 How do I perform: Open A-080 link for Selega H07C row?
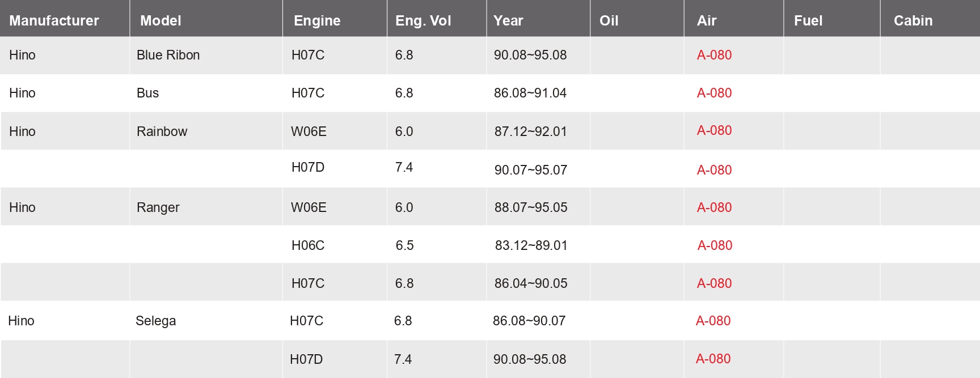pyautogui.click(x=713, y=321)
